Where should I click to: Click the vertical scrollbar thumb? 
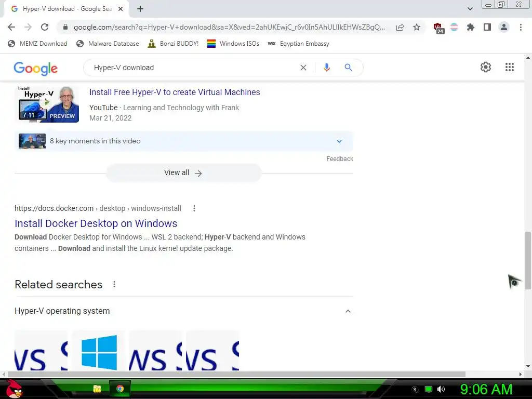528,261
